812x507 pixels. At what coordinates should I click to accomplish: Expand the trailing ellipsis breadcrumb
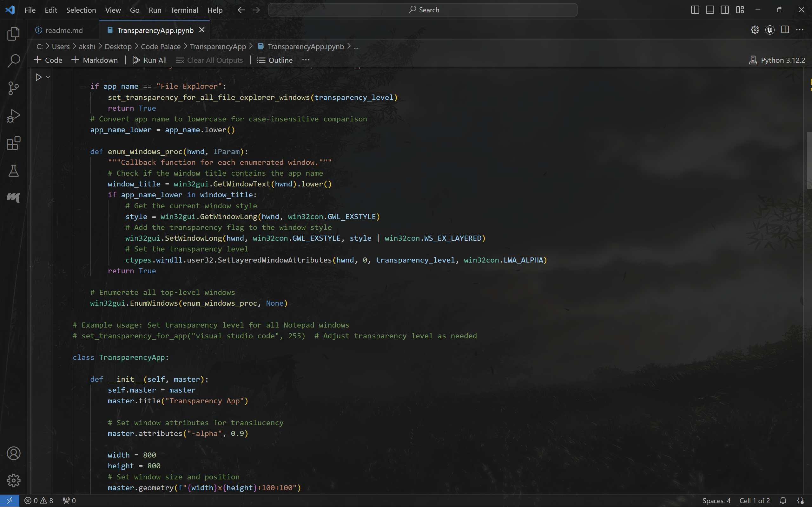click(356, 47)
